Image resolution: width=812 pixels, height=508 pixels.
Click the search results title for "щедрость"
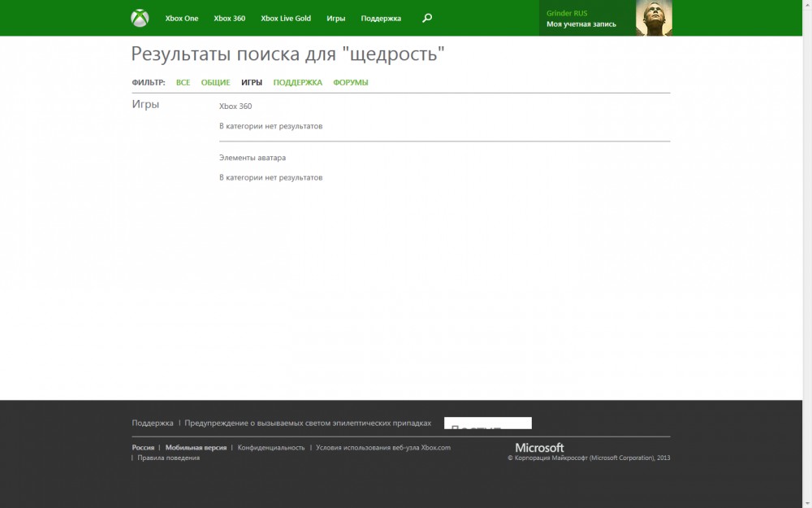(288, 54)
